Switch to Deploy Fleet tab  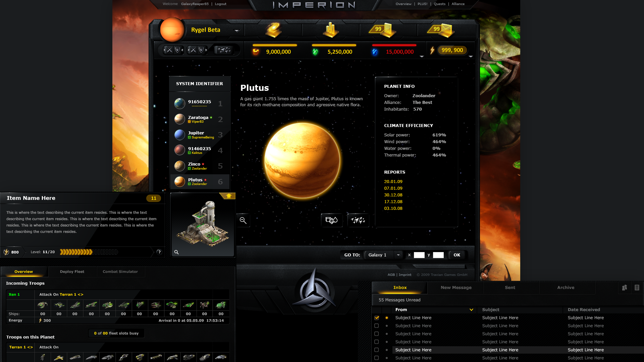pyautogui.click(x=72, y=272)
